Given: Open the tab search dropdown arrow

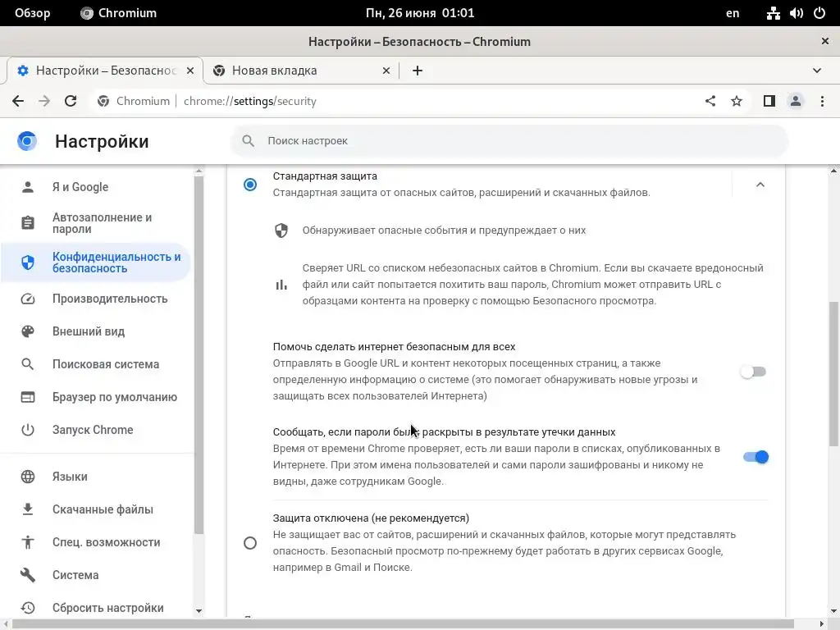Looking at the screenshot, I should (817, 71).
